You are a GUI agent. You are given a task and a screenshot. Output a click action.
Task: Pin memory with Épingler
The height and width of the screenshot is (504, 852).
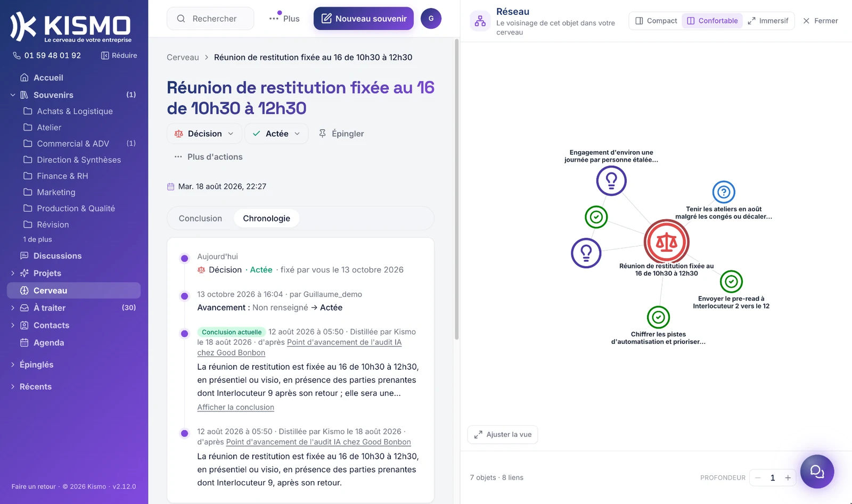click(x=341, y=134)
